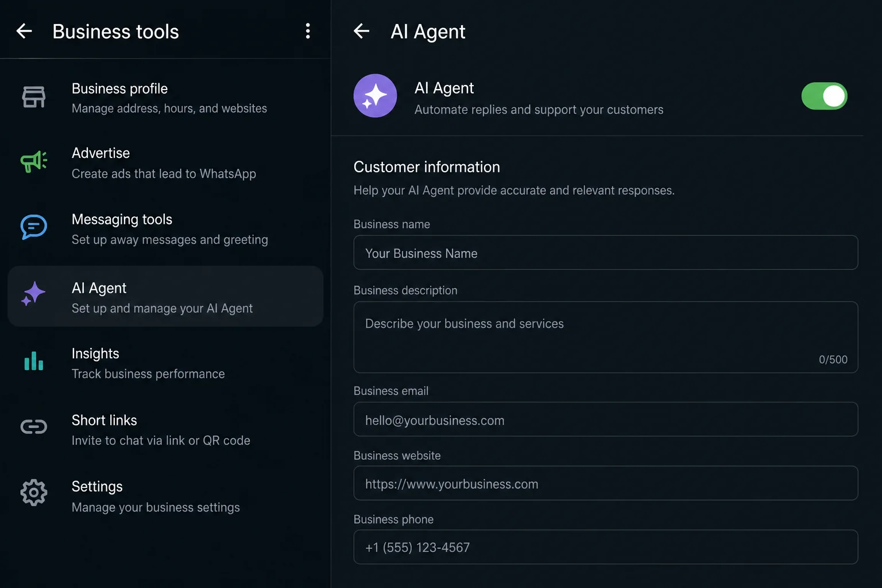Click the Advertise megaphone icon
The height and width of the screenshot is (588, 882).
(34, 161)
